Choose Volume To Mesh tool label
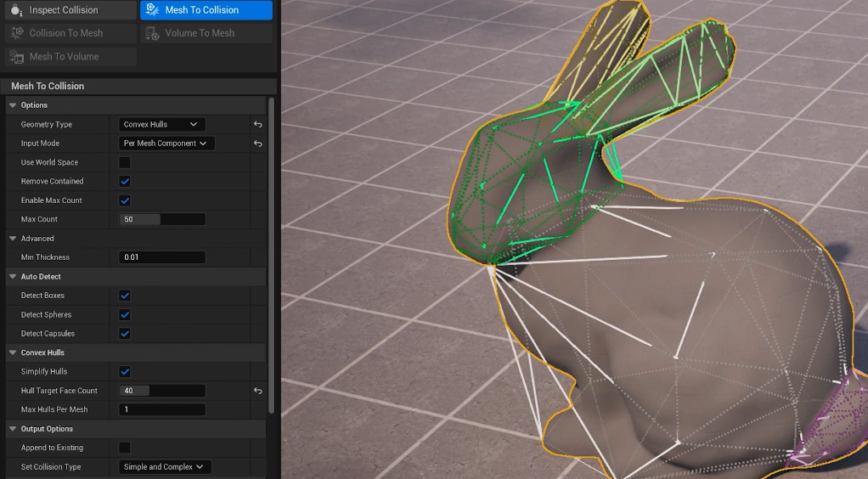 point(200,33)
